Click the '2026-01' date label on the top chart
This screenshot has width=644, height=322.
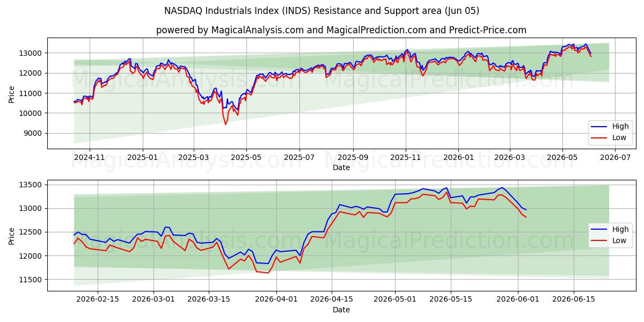[458, 158]
